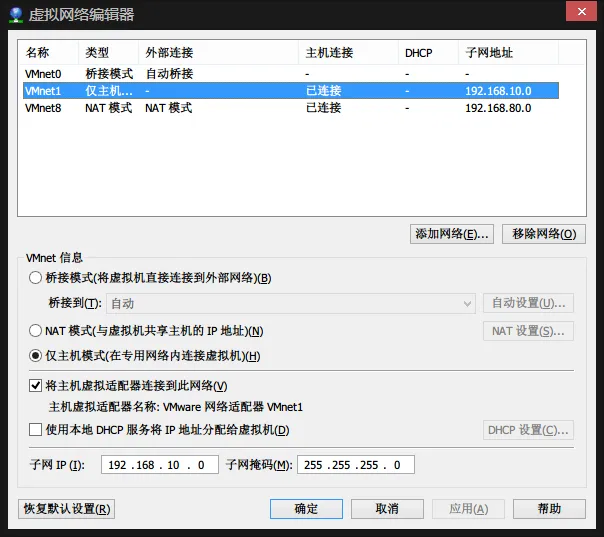Click the 添加网络(E)... button
Viewport: 604px width, 537px height.
(x=451, y=234)
